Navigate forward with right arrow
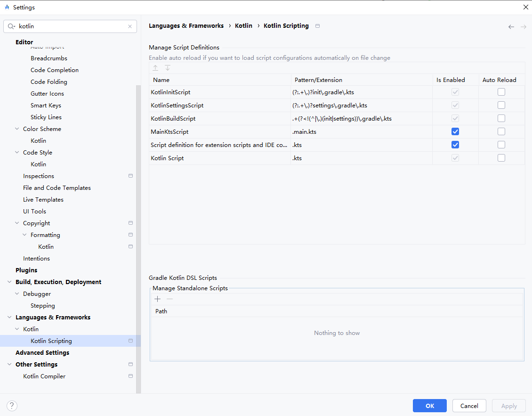The width and height of the screenshot is (532, 416). coord(524,27)
